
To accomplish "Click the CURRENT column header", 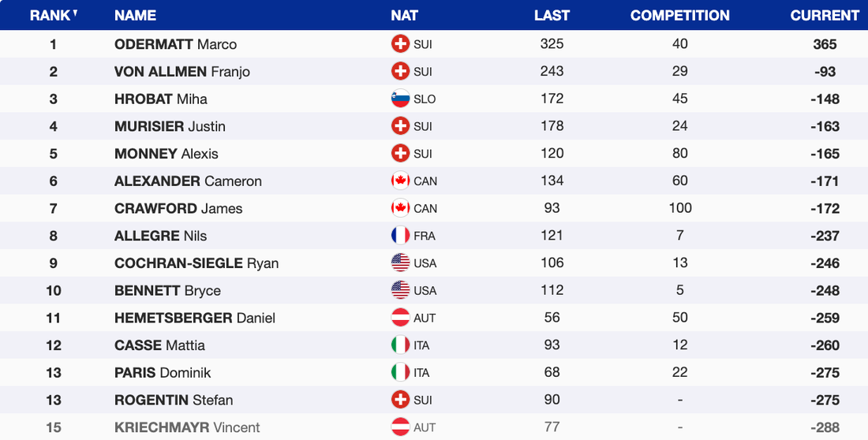I will [825, 15].
